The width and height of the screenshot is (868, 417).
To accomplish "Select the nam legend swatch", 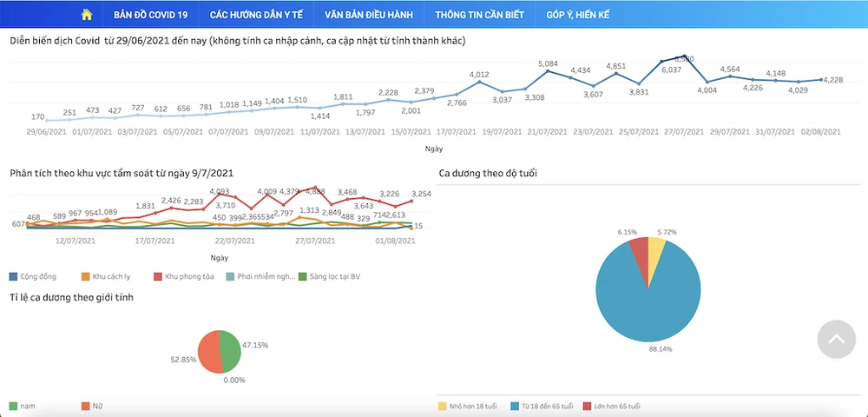I will (14, 406).
